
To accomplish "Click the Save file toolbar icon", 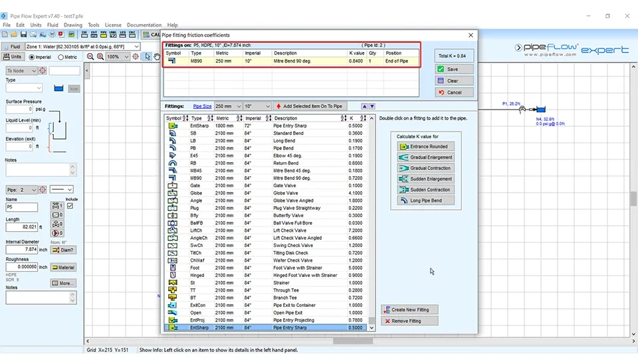I will [x=23, y=35].
